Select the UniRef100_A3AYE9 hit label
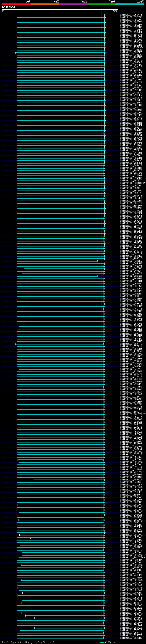 [131, 261]
